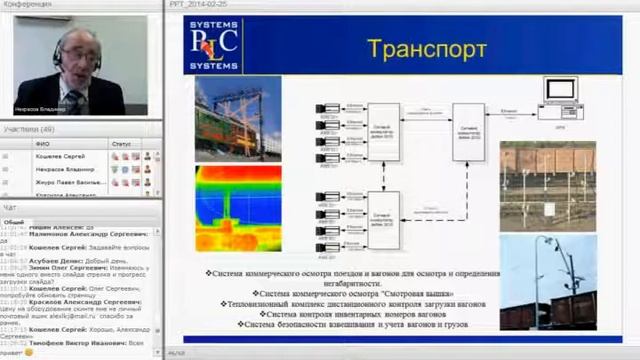Viewport: 640px width, 360px height.
Task: Click the first red status icon for Жиуро Павел
Action: (x=116, y=182)
